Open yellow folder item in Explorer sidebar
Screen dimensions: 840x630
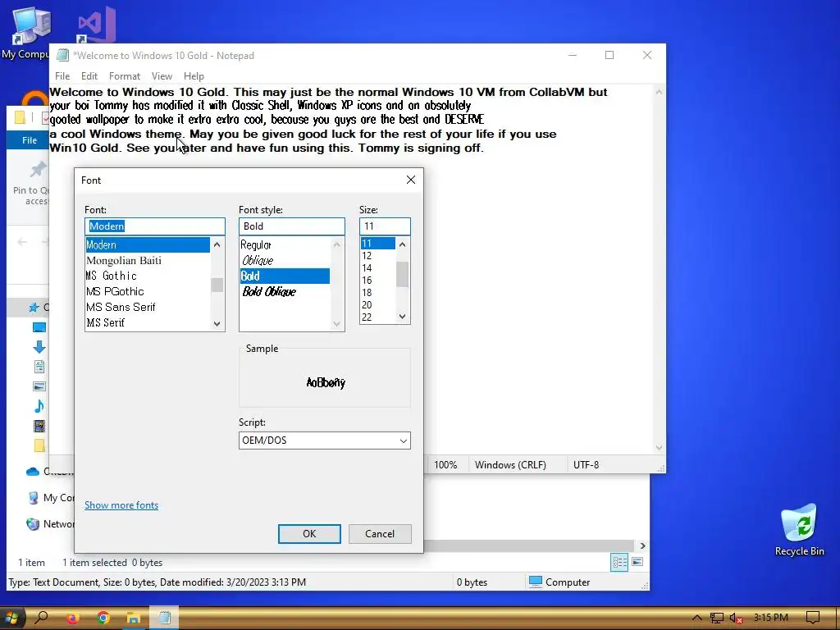tap(39, 445)
